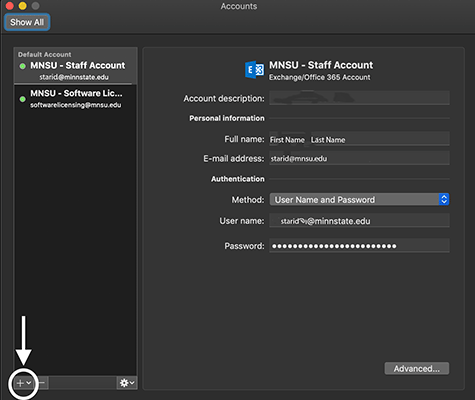Click the User name field
This screenshot has height=400, width=475.
coord(359,221)
